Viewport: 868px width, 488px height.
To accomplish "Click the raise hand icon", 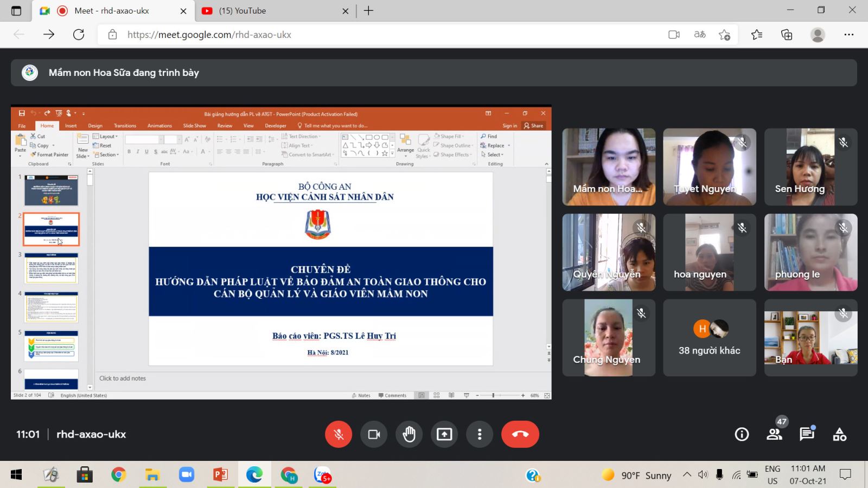I will 409,434.
